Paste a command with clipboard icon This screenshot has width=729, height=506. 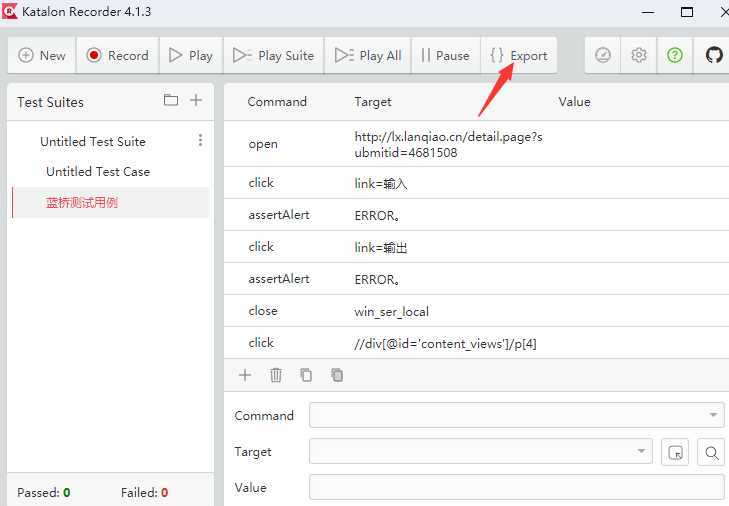pos(337,375)
